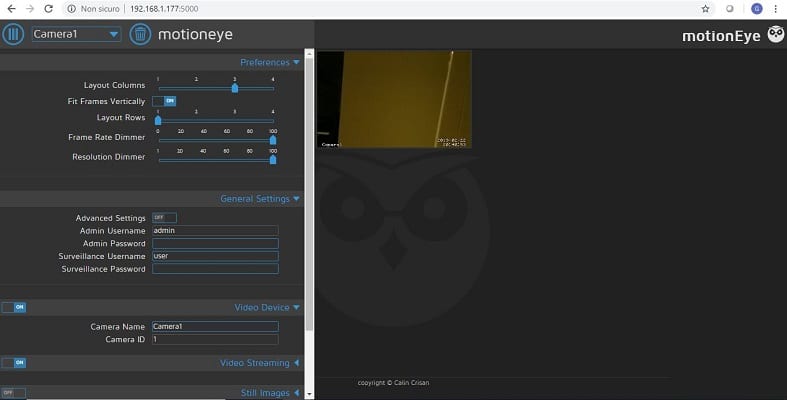Click the copyright Calin Crisan text

click(394, 382)
